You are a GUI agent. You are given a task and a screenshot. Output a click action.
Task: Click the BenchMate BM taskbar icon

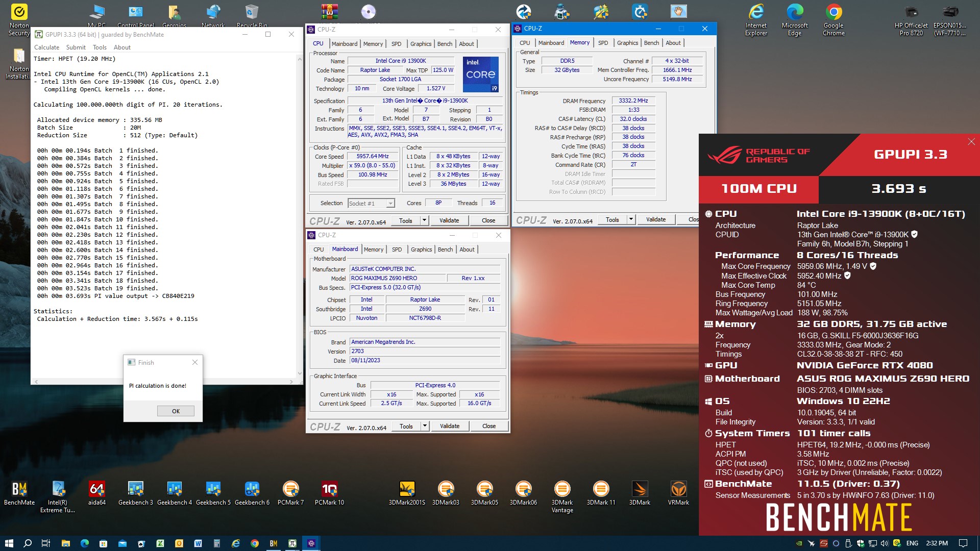(x=274, y=543)
